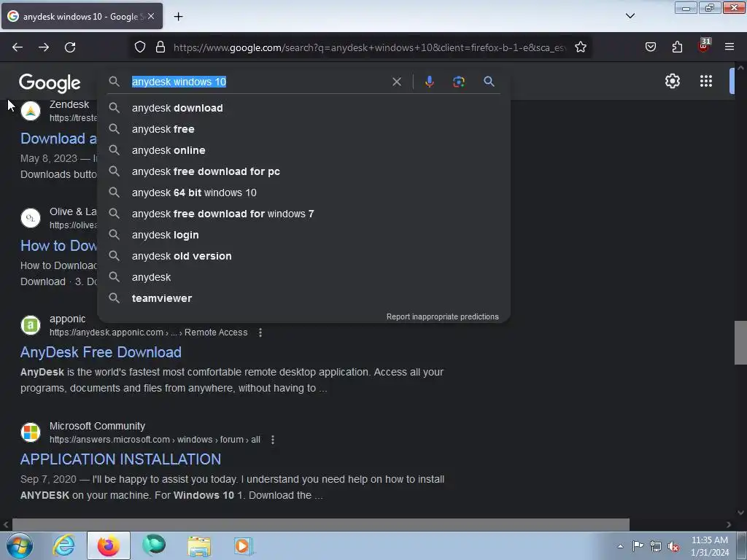This screenshot has height=560, width=747.
Task: View site security padlock info
Action: click(x=160, y=47)
